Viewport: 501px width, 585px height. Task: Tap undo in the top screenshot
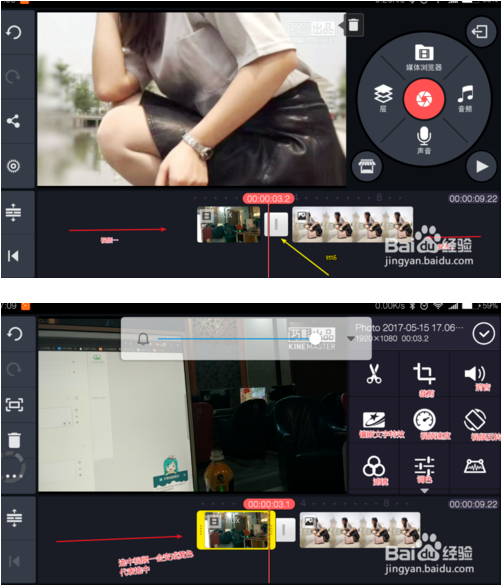tap(14, 32)
